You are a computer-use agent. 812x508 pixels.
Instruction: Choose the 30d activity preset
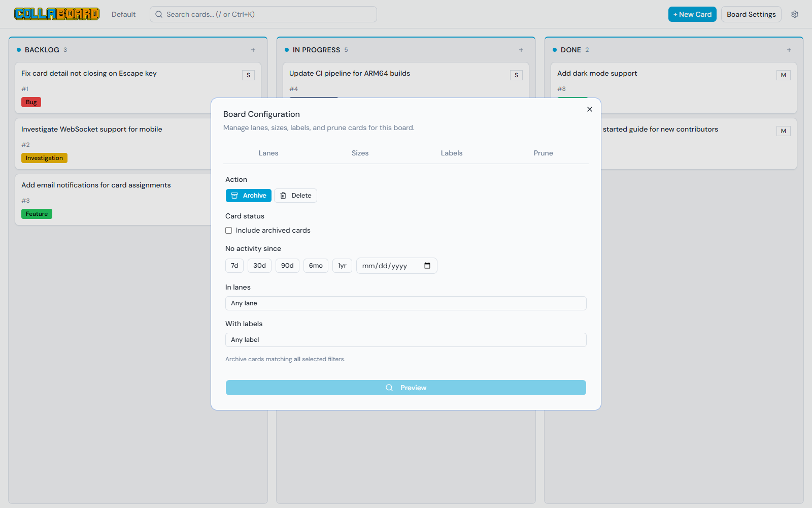tap(260, 266)
